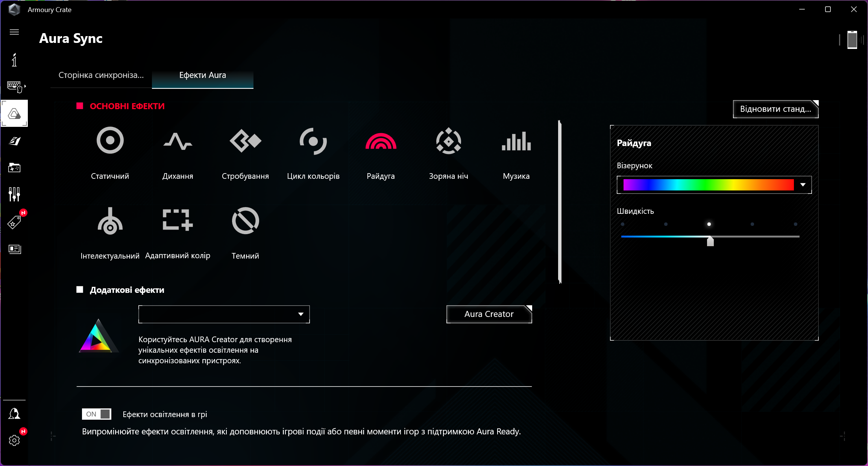Viewport: 868px width, 466px height.
Task: Open the Візерунок rainbow pattern dropdown
Action: click(x=803, y=185)
